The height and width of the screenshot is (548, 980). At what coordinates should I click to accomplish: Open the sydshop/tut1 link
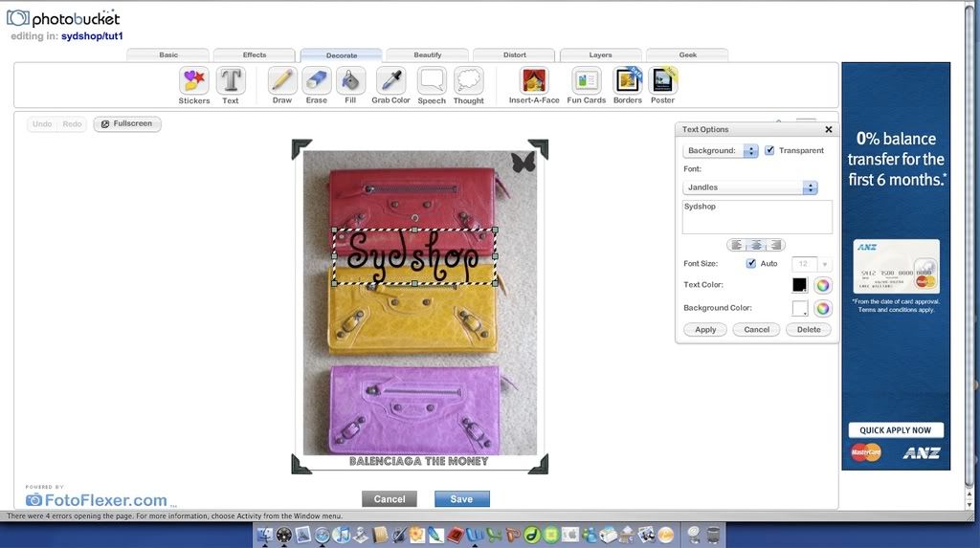(92, 36)
